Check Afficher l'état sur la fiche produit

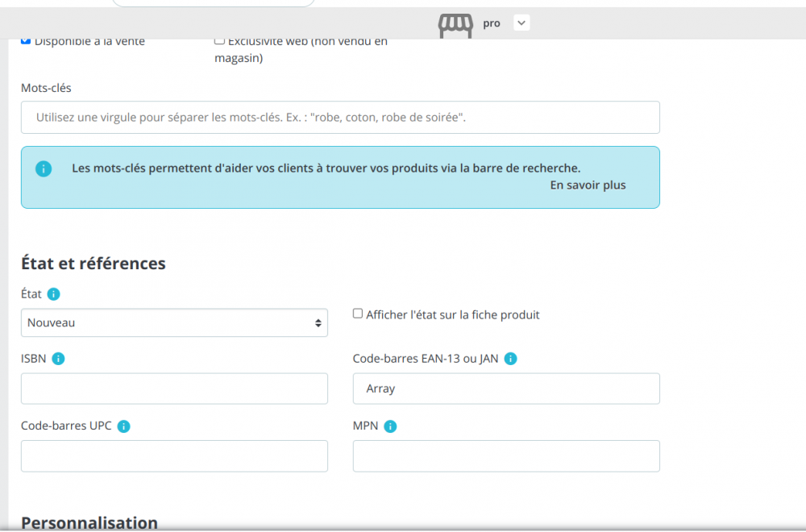pyautogui.click(x=358, y=314)
